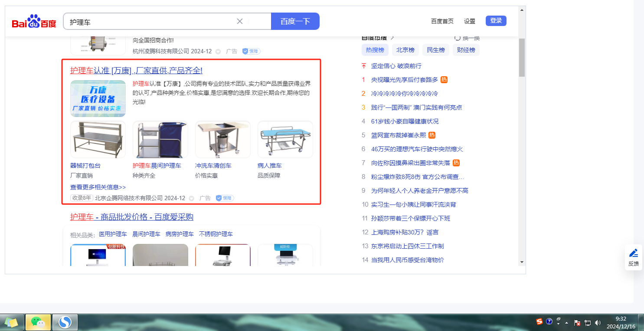Open the 病人推车 product image
The height and width of the screenshot is (331, 644).
(x=285, y=140)
